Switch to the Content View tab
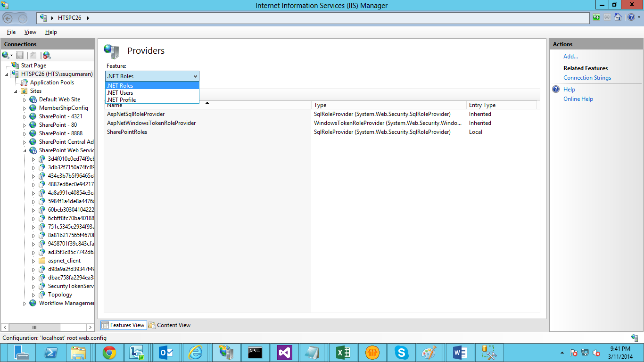This screenshot has height=362, width=644. [x=169, y=325]
